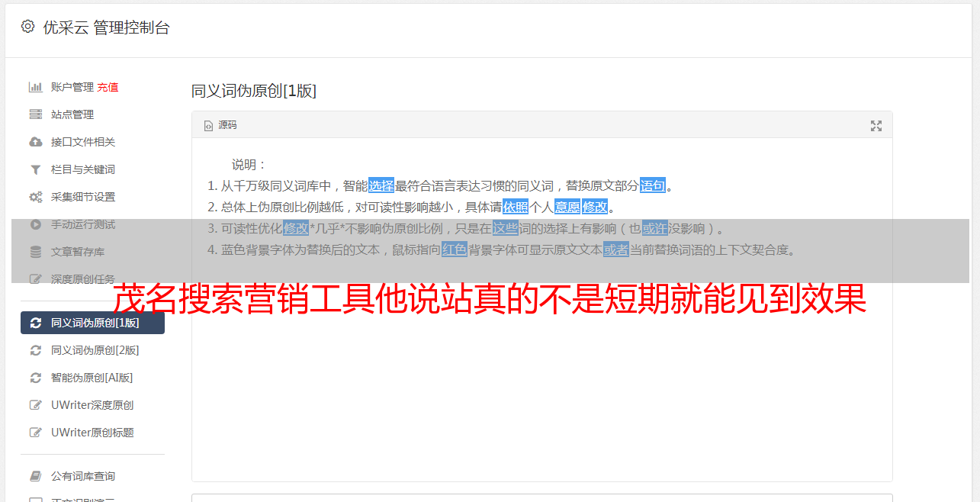Image resolution: width=980 pixels, height=502 pixels.
Task: Click the refresh icon for 智能伪原创[AI版]
Action: (x=35, y=378)
